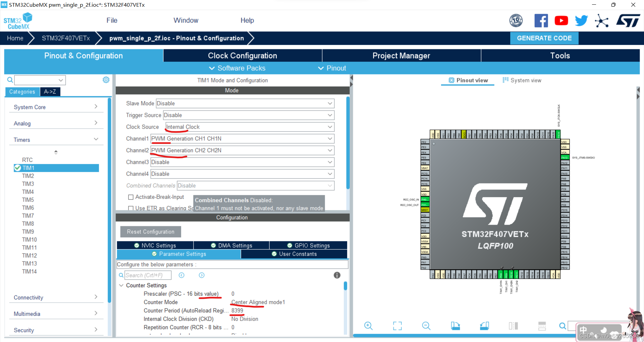
Task: Open the Trigger Source dropdown
Action: pyautogui.click(x=249, y=115)
